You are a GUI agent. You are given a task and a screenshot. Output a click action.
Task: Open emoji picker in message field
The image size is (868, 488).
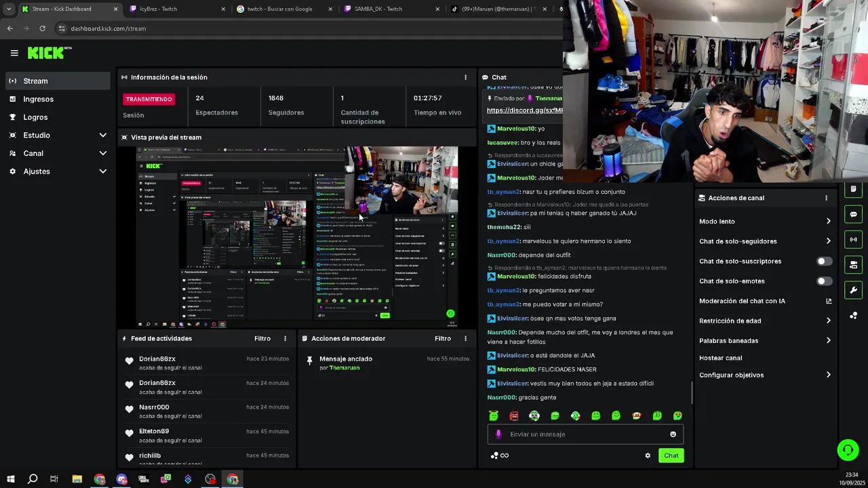pyautogui.click(x=673, y=434)
